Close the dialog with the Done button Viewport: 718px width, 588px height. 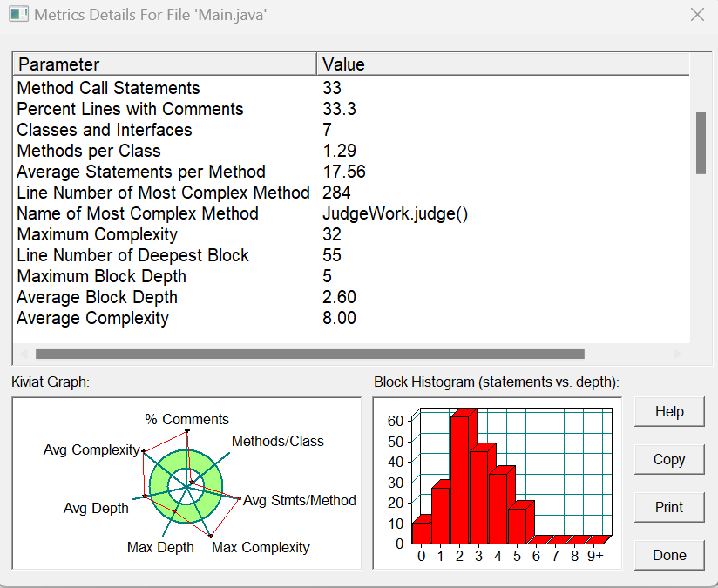point(669,555)
